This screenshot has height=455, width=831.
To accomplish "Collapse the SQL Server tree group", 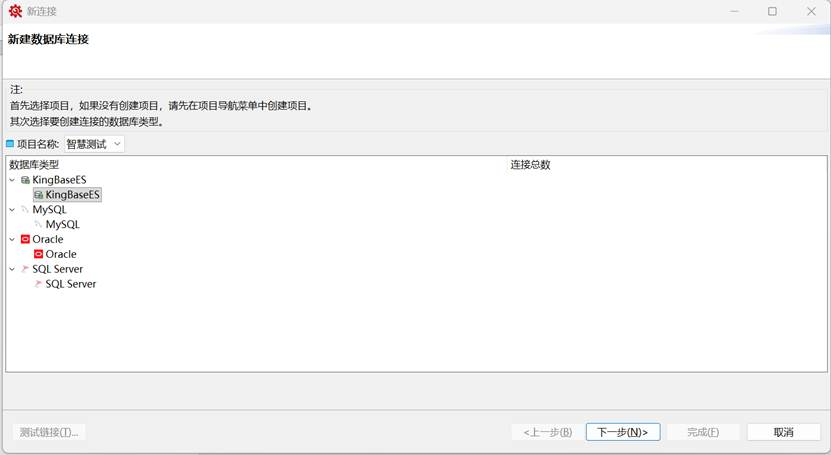I will (x=12, y=269).
